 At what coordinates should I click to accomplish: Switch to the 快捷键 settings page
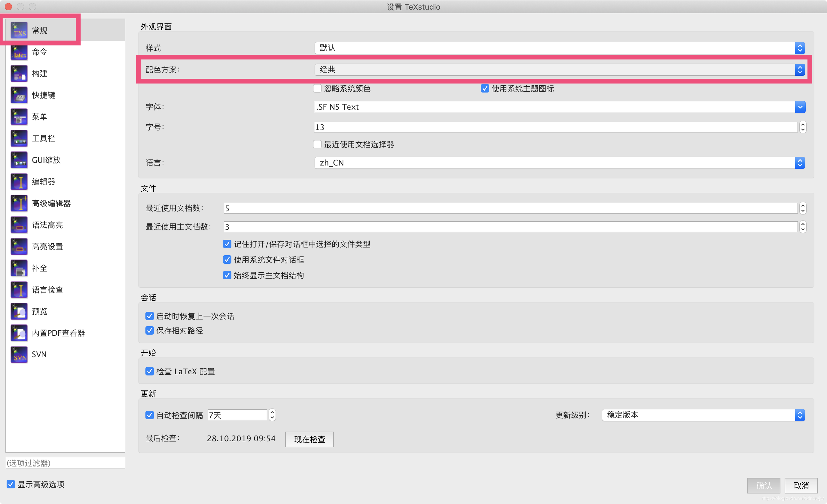click(44, 95)
